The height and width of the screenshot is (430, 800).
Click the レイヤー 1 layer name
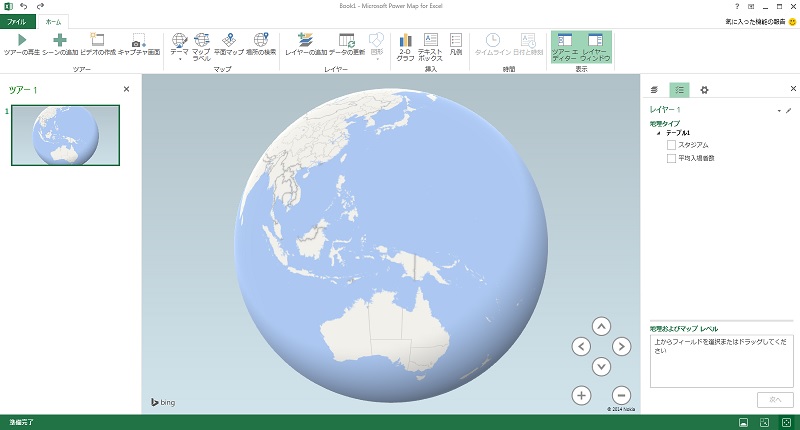click(665, 110)
